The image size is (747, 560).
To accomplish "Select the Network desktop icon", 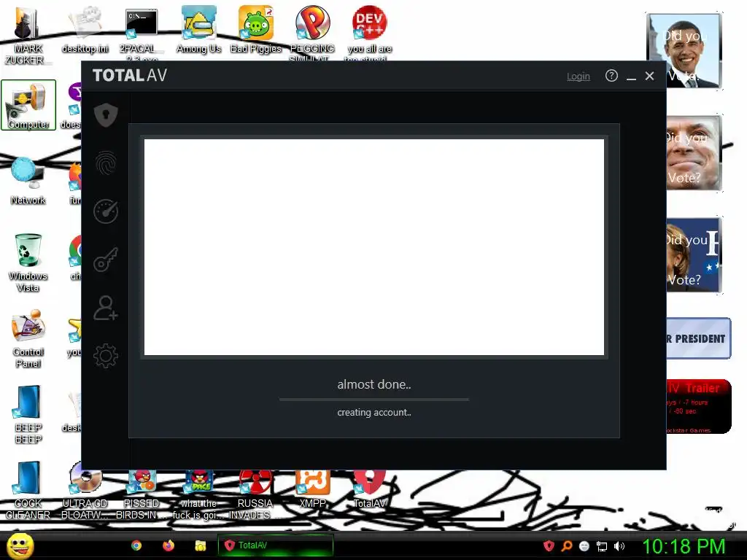I will (x=28, y=181).
